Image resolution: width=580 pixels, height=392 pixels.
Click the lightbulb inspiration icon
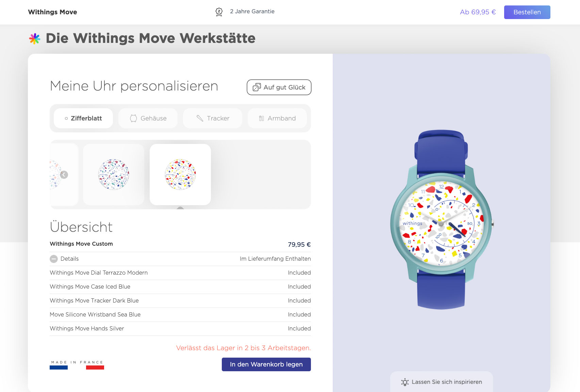pyautogui.click(x=405, y=382)
